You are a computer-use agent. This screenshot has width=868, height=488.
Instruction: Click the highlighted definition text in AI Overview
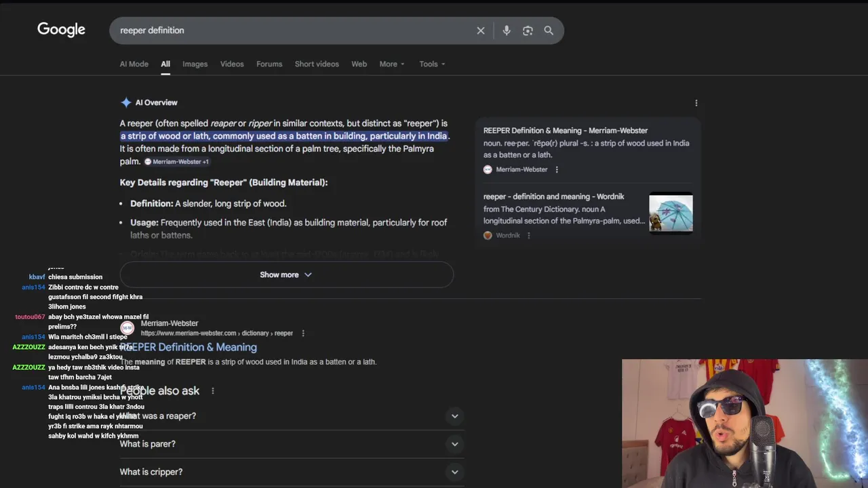click(x=284, y=136)
